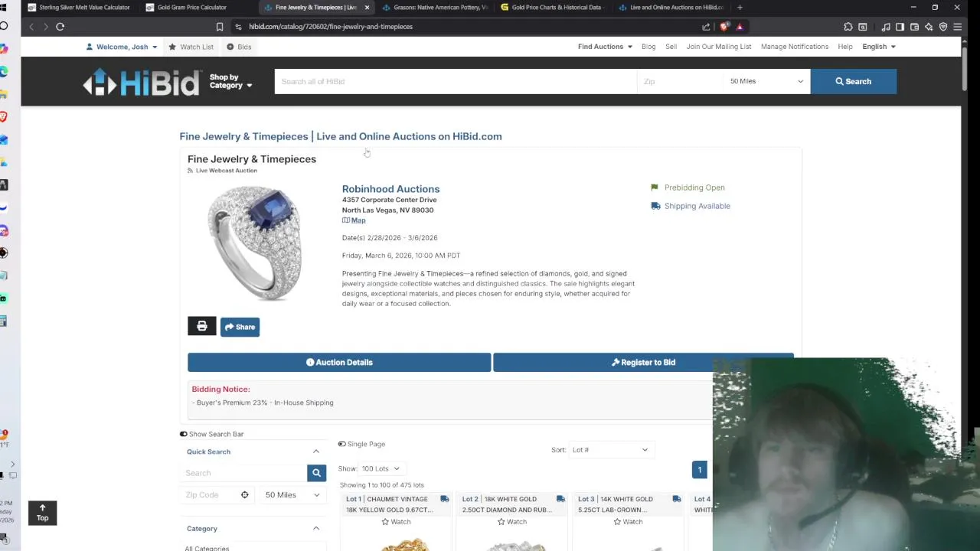The height and width of the screenshot is (551, 980).
Task: Click the Brave Shields lion icon
Action: pos(724,27)
